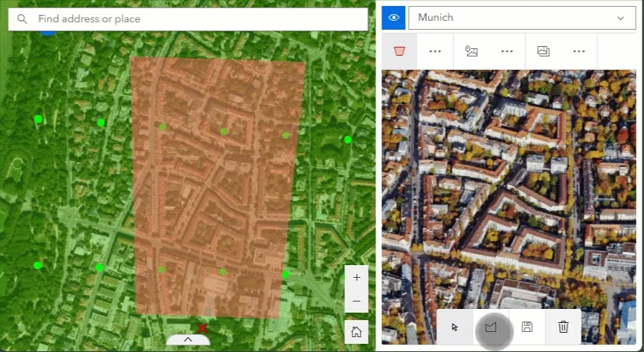Screen dimensions: 644x352
Task: Choose the pointer selection tool
Action: 455,327
